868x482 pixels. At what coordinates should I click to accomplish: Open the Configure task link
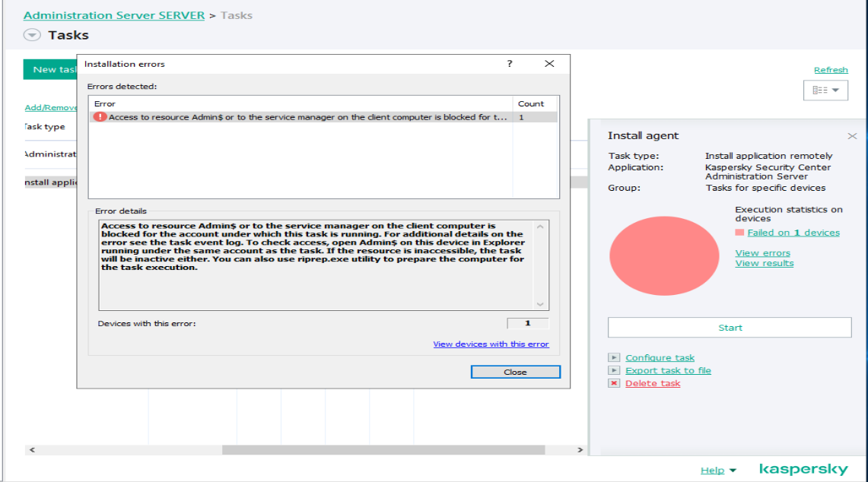pyautogui.click(x=660, y=357)
